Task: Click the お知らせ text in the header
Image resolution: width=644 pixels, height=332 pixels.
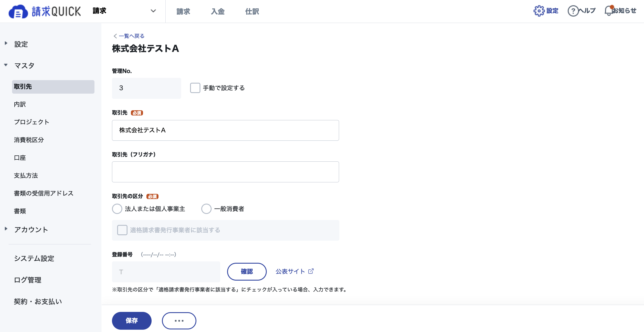Action: pyautogui.click(x=624, y=11)
